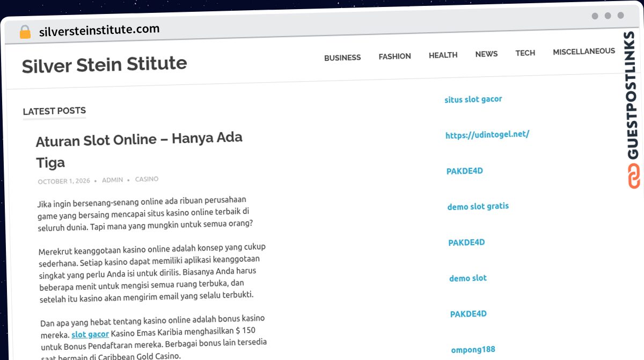Open the Silver Stein Stitute site title
The height and width of the screenshot is (360, 644).
click(104, 64)
